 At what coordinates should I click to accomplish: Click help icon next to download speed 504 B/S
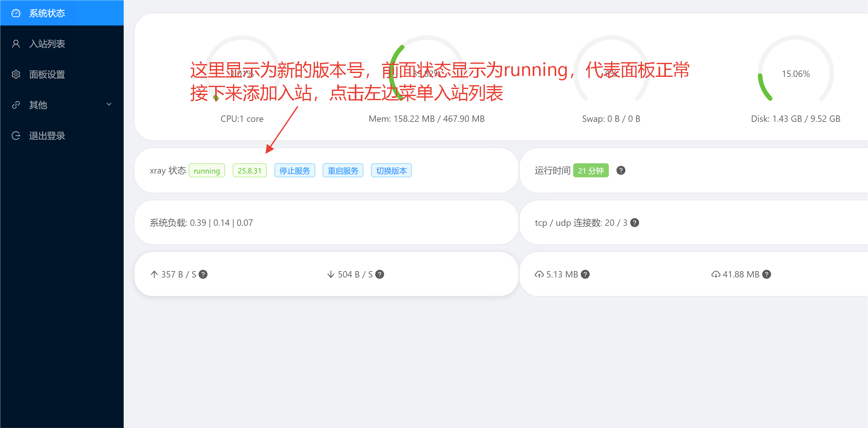tap(380, 274)
